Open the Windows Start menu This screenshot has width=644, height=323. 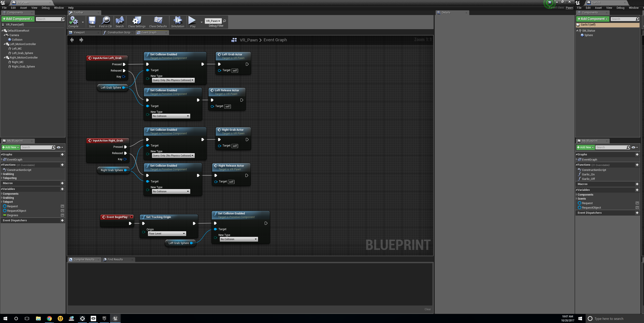[5, 318]
